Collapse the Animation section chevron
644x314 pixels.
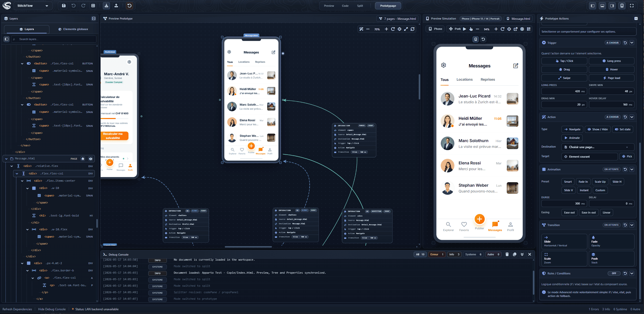632,169
